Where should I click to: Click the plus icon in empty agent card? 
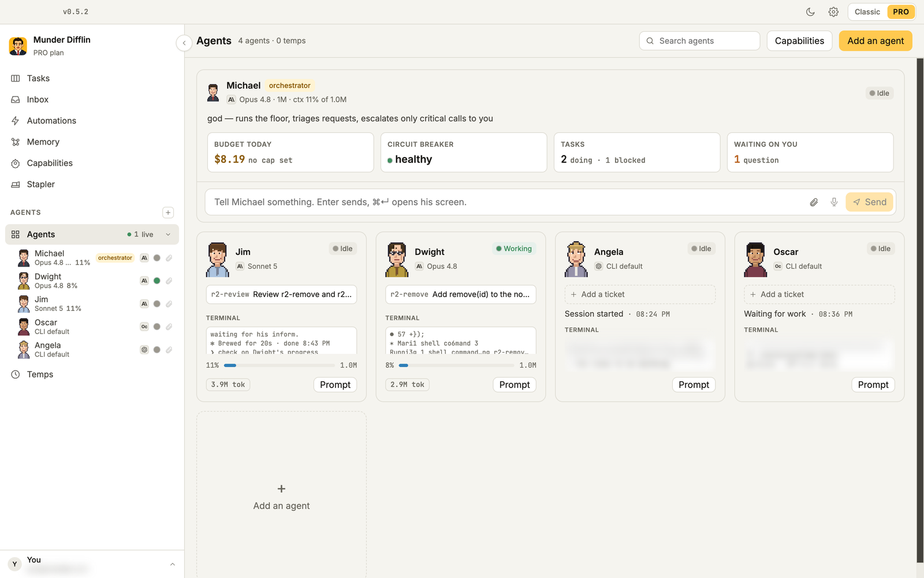pos(281,489)
